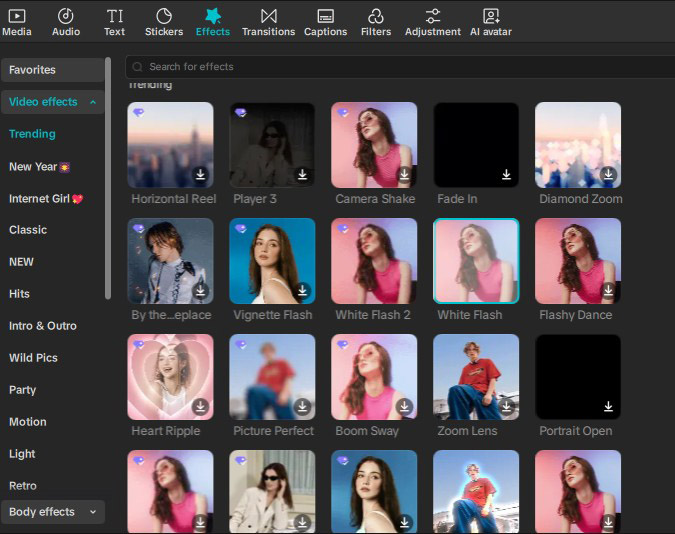The image size is (675, 534).
Task: Open the Audio tab icon
Action: pyautogui.click(x=66, y=16)
